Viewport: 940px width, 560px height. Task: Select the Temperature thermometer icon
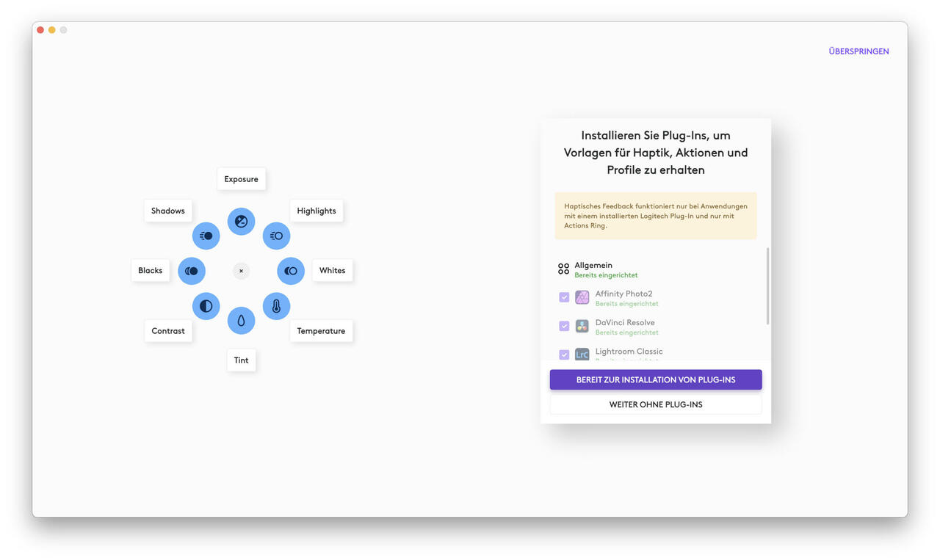tap(276, 306)
